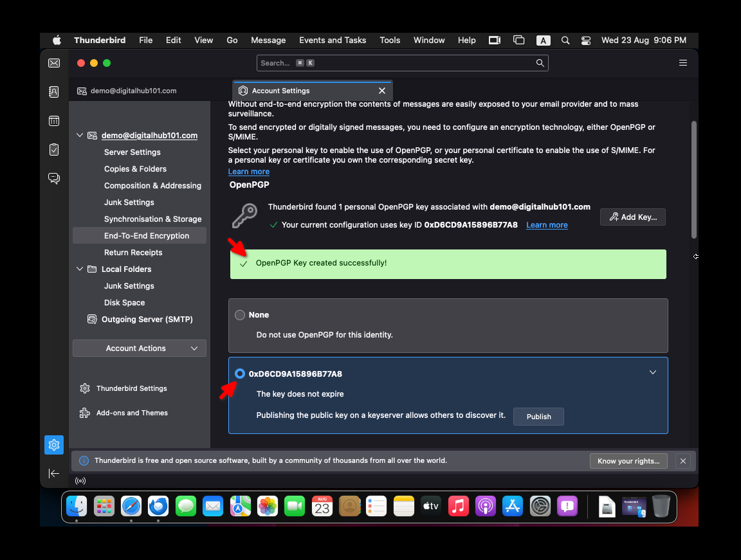
Task: Open the Edit menu
Action: point(174,40)
